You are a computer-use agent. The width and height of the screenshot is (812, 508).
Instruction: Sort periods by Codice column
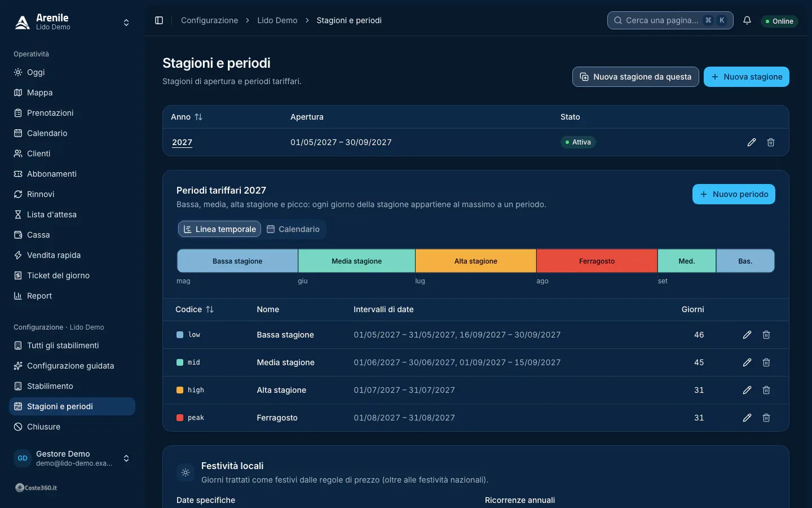[x=195, y=309]
